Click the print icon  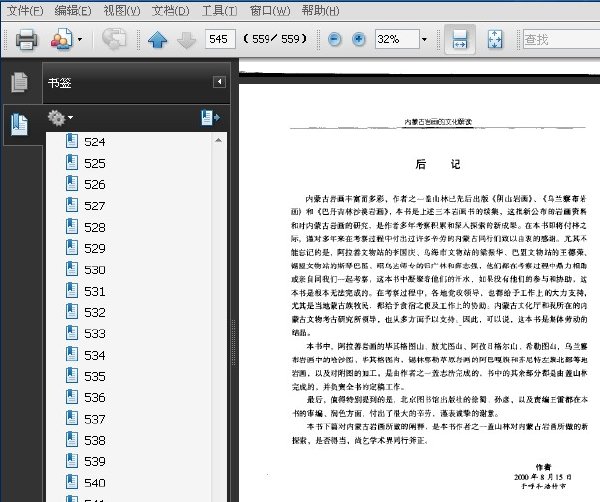(x=26, y=39)
